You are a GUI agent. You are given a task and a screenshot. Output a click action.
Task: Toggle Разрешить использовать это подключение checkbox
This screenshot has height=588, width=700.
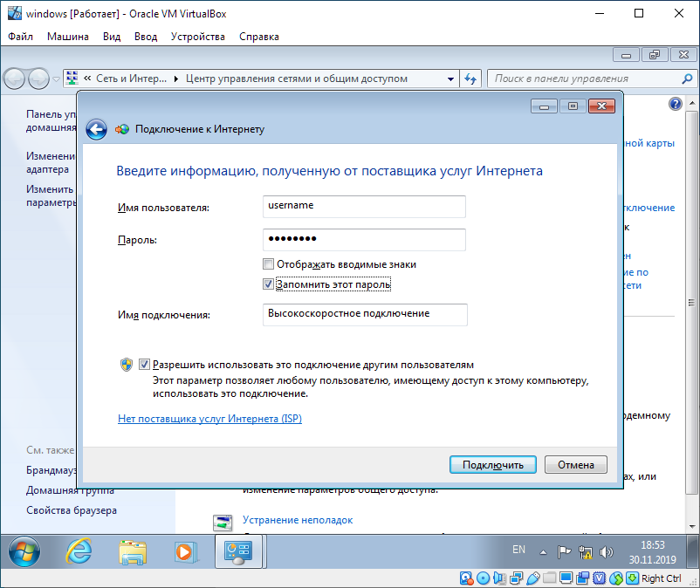[x=144, y=364]
